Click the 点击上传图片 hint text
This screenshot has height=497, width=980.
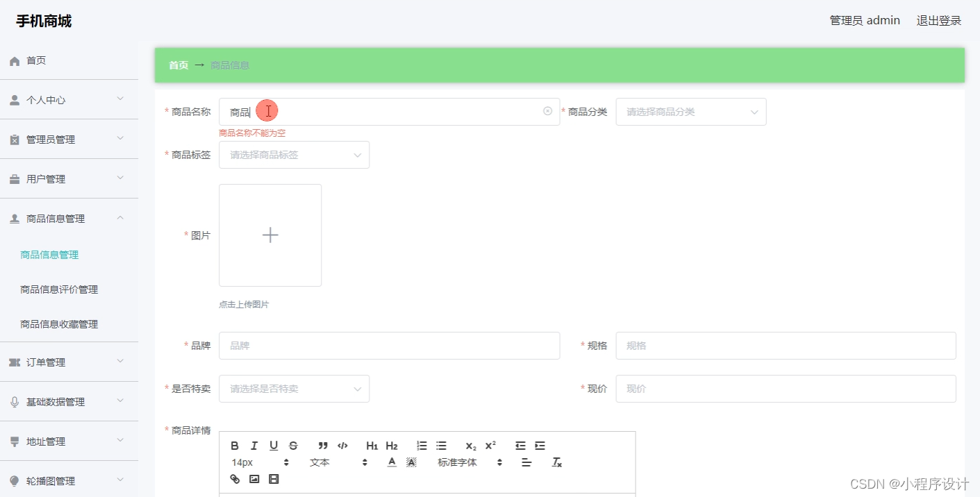(244, 305)
